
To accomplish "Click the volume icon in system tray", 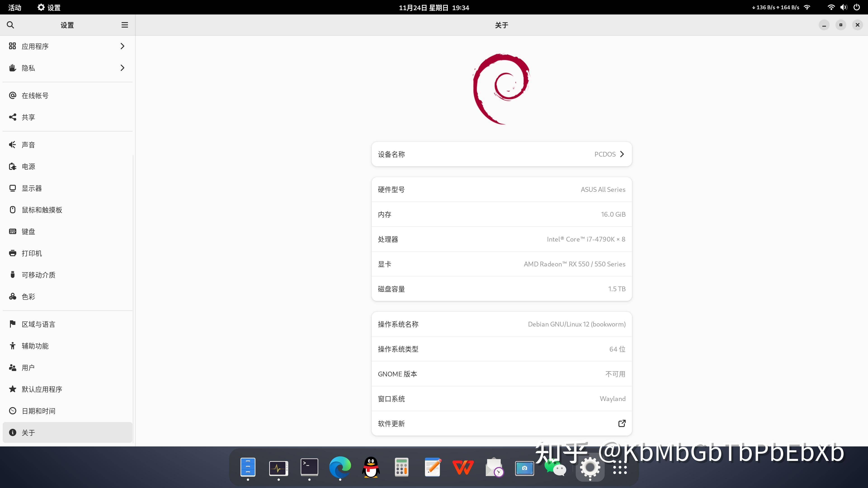I will [843, 7].
